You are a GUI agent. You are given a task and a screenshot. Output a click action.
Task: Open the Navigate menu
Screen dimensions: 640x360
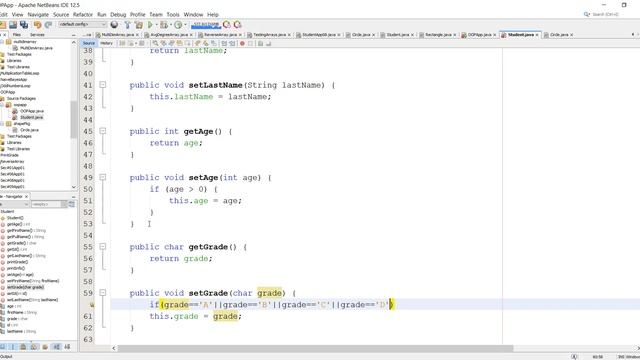pyautogui.click(x=38, y=14)
